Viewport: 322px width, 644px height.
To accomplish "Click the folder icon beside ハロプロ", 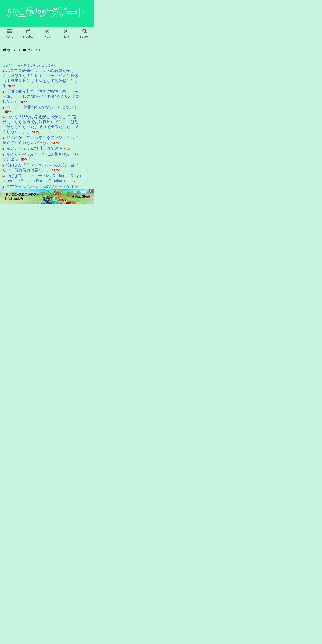I will pos(24,50).
